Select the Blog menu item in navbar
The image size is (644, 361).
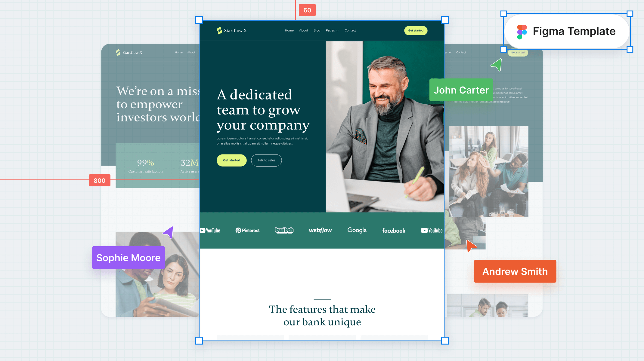[317, 30]
